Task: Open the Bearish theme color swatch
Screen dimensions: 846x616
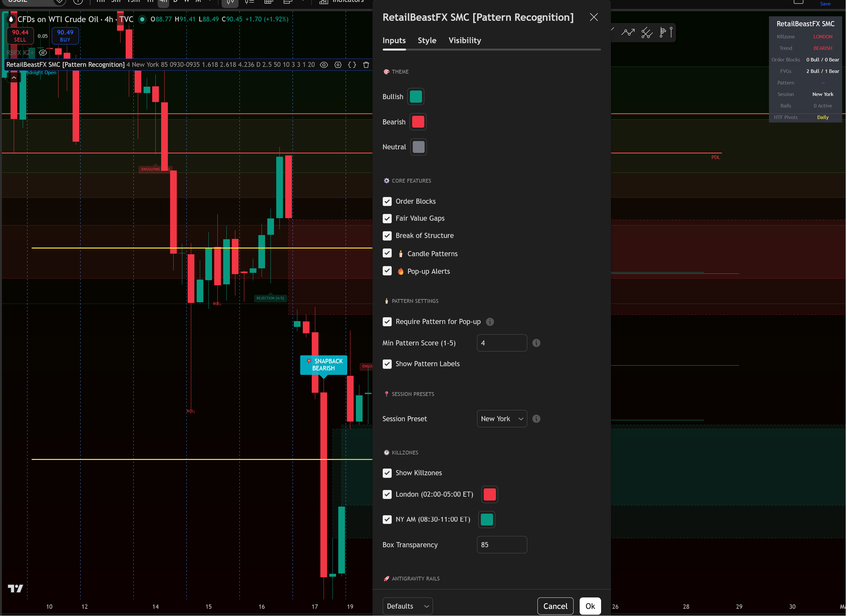Action: [418, 122]
